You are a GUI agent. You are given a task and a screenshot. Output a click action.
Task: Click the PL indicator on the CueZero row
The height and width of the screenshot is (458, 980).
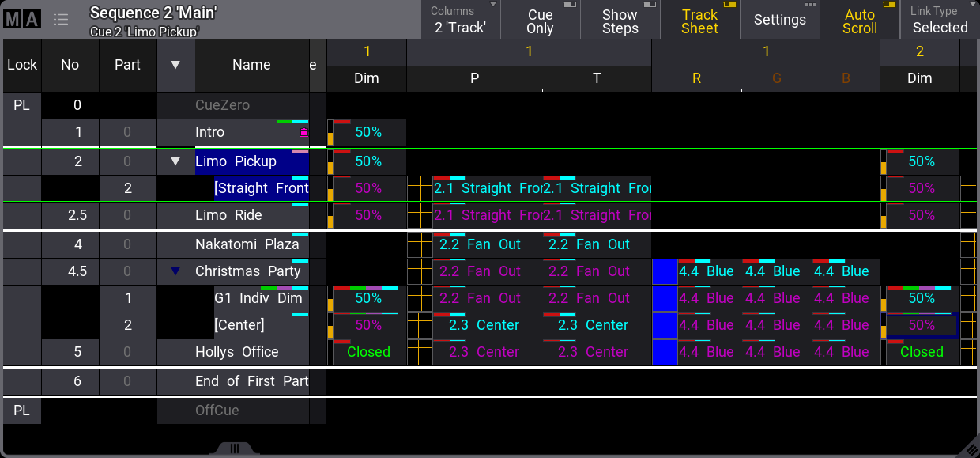21,104
